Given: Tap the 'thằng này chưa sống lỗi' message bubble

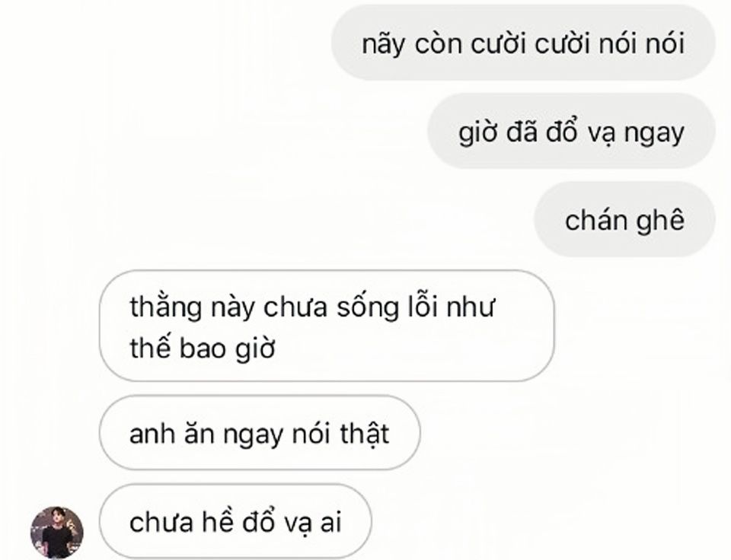Looking at the screenshot, I should point(327,326).
